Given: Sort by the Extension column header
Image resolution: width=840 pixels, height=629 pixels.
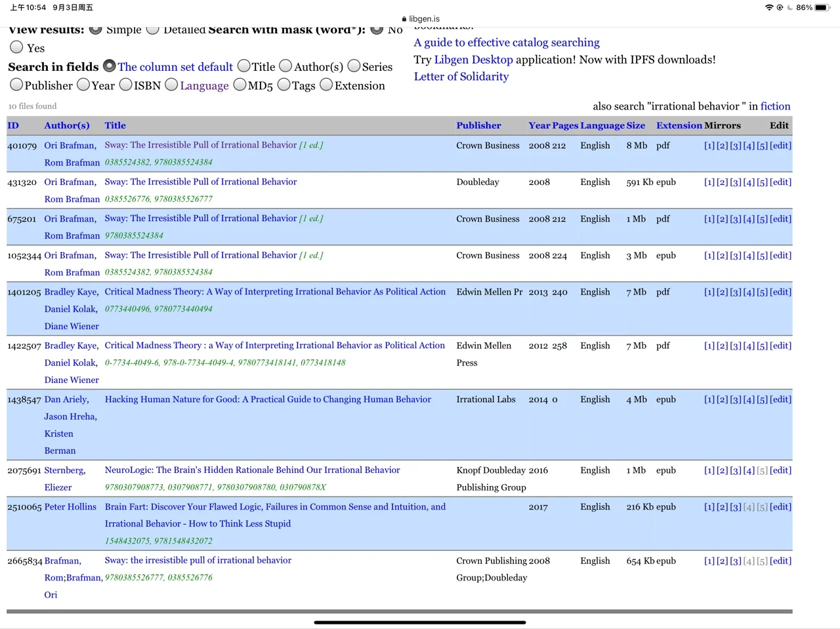Looking at the screenshot, I should coord(679,125).
